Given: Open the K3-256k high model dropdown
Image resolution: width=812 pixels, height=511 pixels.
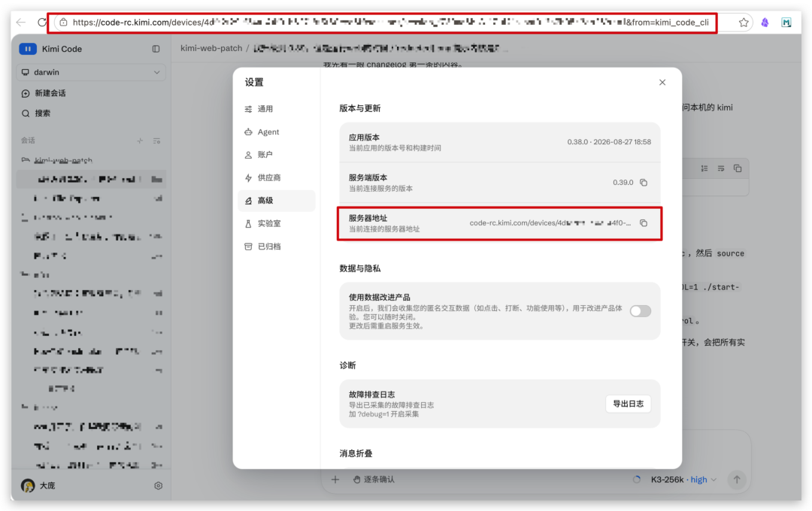Looking at the screenshot, I should pyautogui.click(x=683, y=479).
